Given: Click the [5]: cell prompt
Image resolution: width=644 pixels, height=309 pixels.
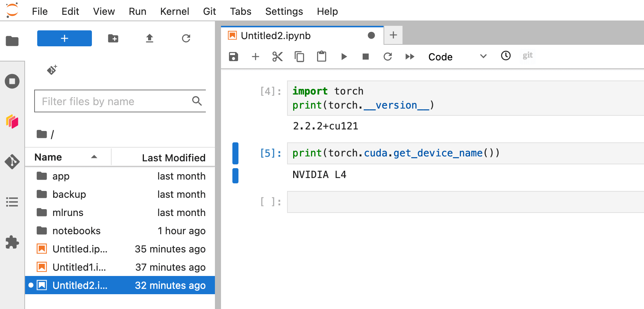Looking at the screenshot, I should click(271, 153).
